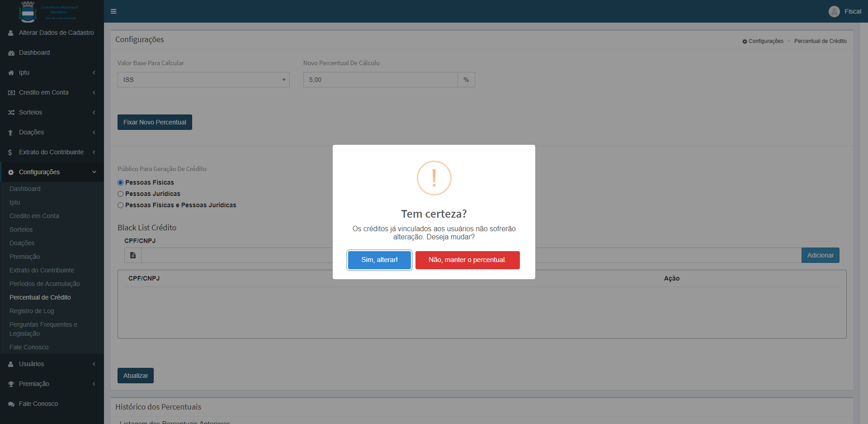Viewport: 868px width, 424px height.
Task: Confirm with the Sim, alterar! button
Action: tap(379, 260)
